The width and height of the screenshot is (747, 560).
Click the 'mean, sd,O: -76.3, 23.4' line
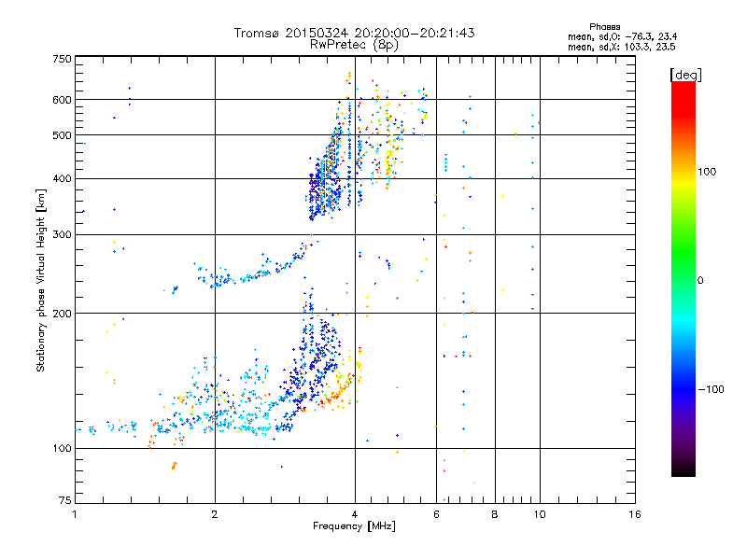click(622, 37)
